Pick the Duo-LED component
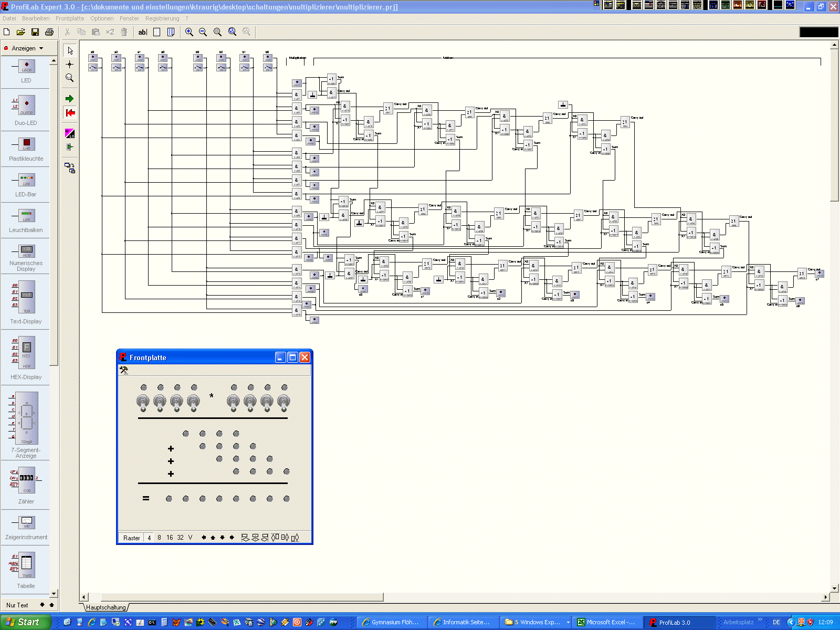 pos(26,110)
